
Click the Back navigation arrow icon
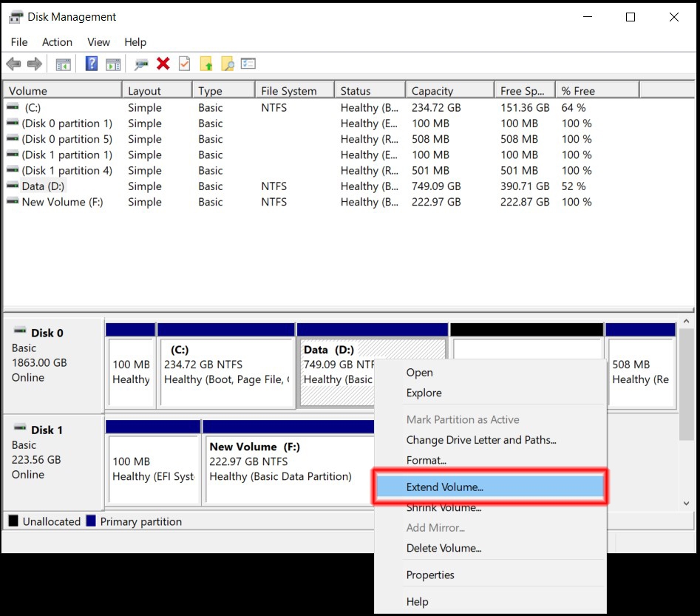click(13, 64)
